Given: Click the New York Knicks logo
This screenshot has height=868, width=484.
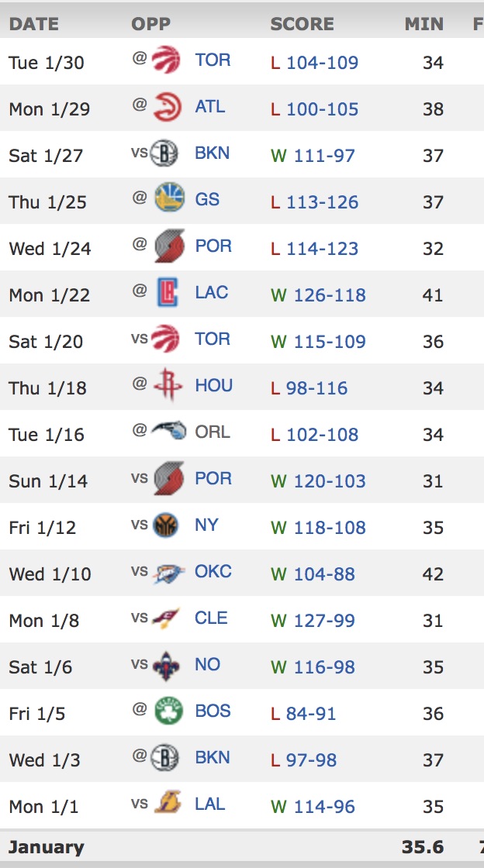Looking at the screenshot, I should pos(166,525).
